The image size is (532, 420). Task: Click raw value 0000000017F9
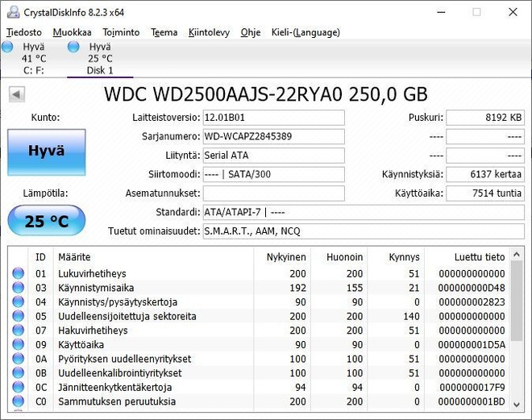[x=472, y=388]
